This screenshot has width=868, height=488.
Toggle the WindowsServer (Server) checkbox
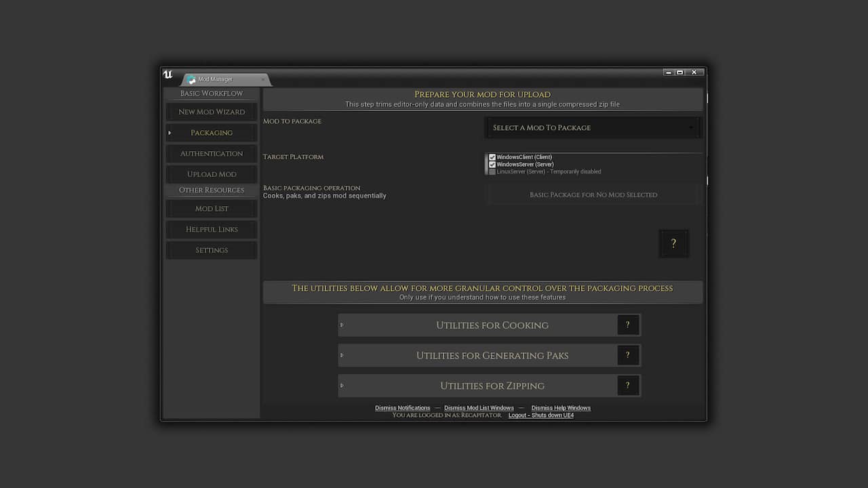[x=492, y=164]
